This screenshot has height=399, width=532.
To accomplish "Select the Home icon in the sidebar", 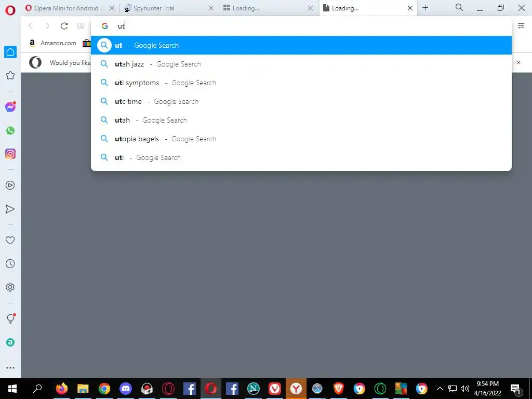I will [10, 52].
